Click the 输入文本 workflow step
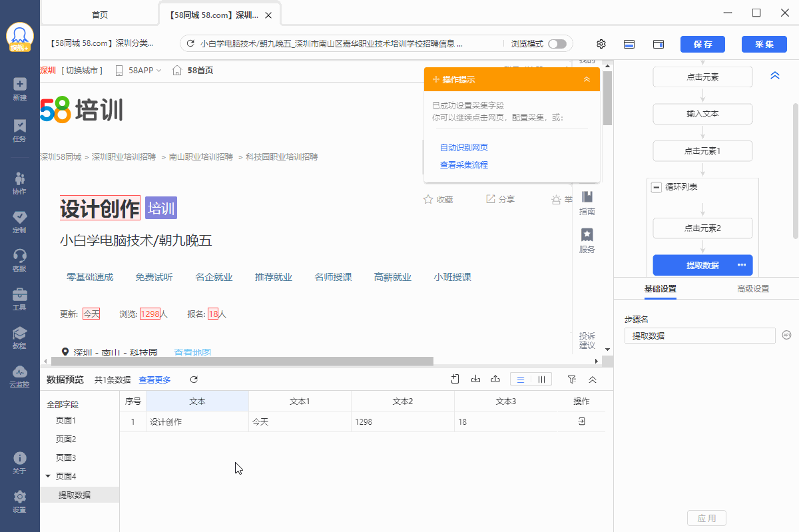 tap(702, 114)
